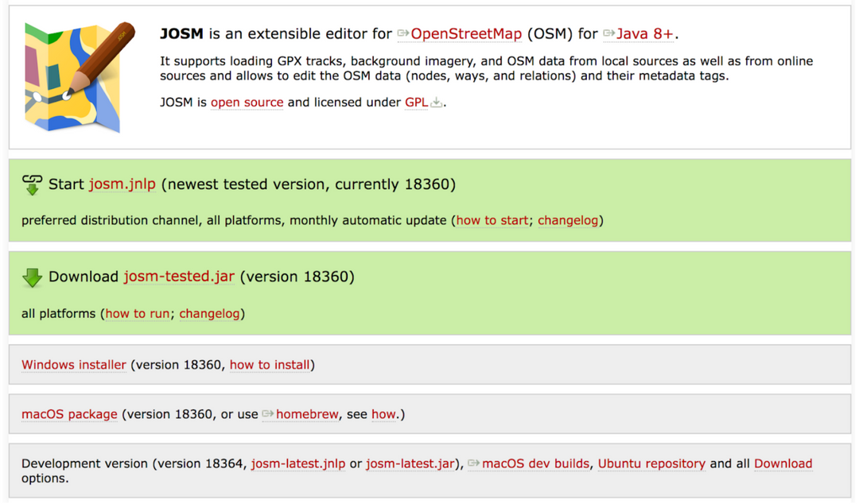The height and width of the screenshot is (504, 859).
Task: Click the green download arrow beside josm-tested.jar
Action: (x=33, y=277)
